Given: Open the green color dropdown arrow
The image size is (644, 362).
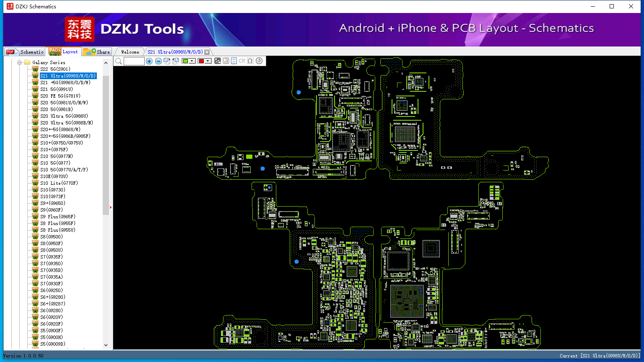Looking at the screenshot, I should coord(192,61).
